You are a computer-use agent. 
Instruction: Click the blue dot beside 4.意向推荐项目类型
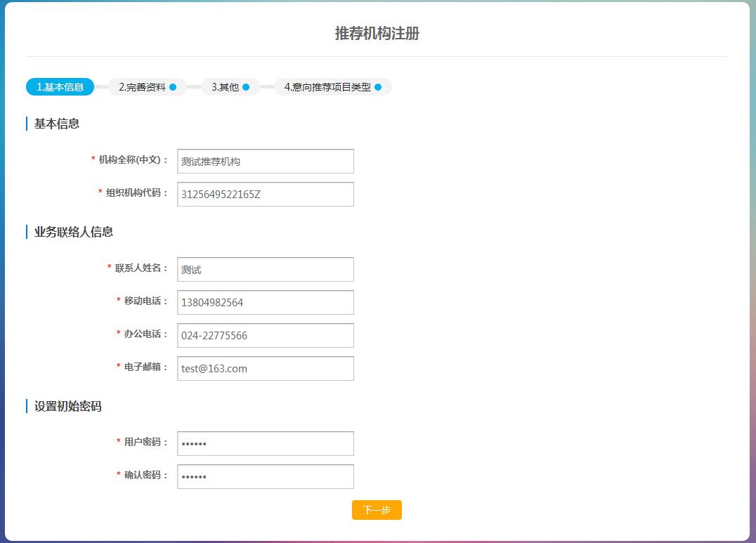pos(378,87)
